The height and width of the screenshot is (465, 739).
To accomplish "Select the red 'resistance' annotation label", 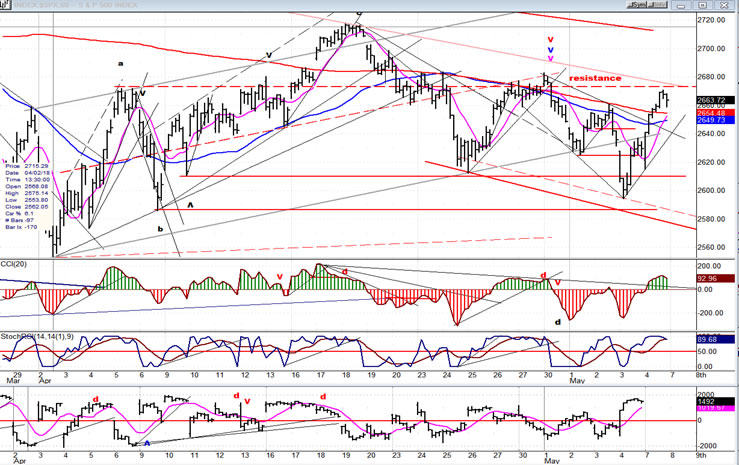I will (595, 78).
